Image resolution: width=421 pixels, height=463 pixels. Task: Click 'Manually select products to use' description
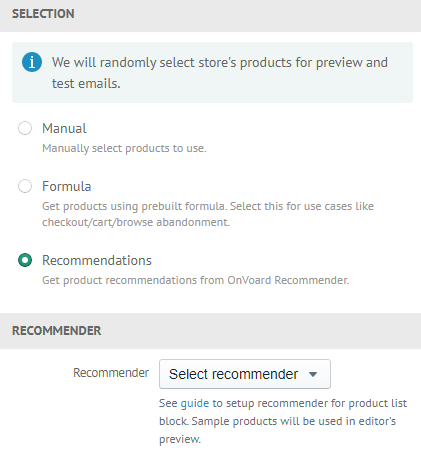click(124, 148)
